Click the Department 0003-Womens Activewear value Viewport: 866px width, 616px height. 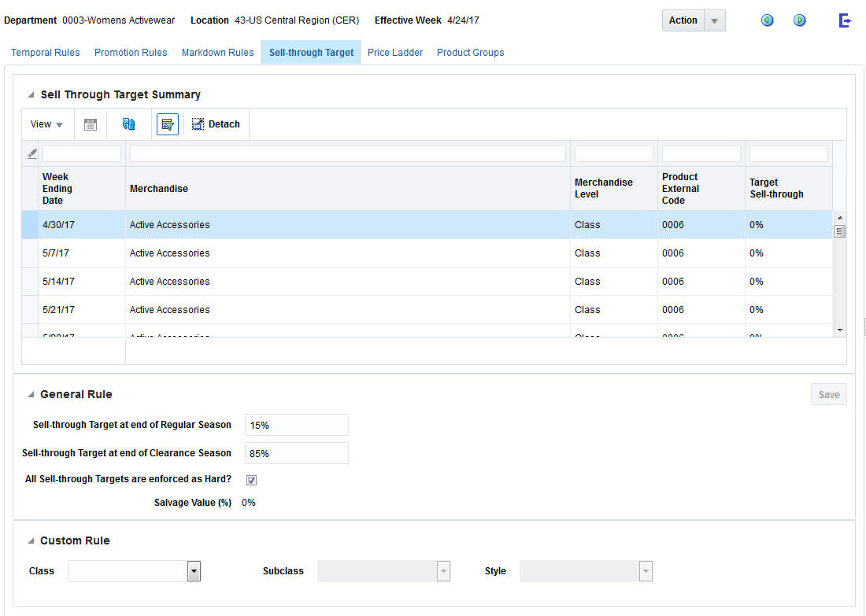pos(118,20)
